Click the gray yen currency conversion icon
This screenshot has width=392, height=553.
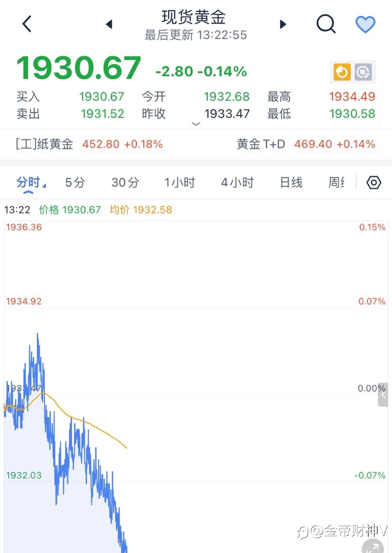coord(363,72)
